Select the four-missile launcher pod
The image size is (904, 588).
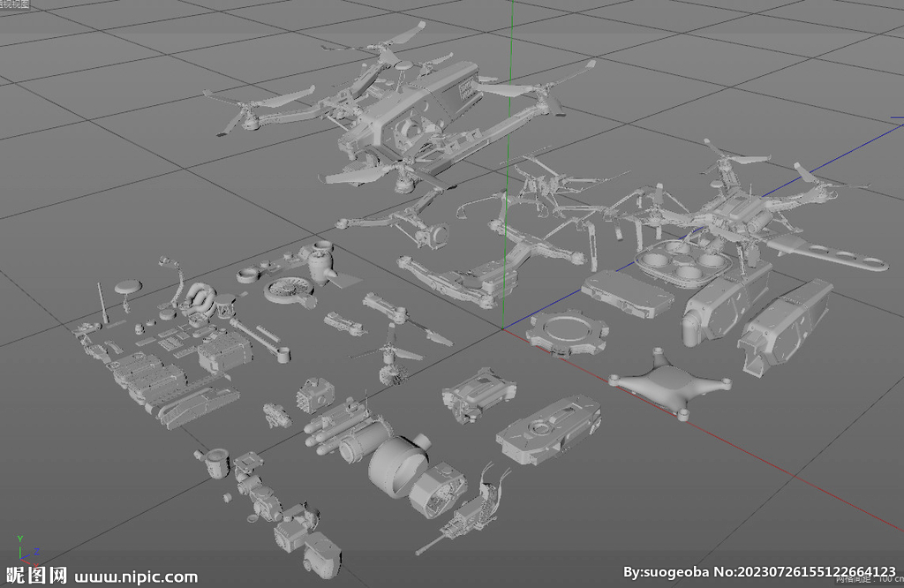coord(337,426)
